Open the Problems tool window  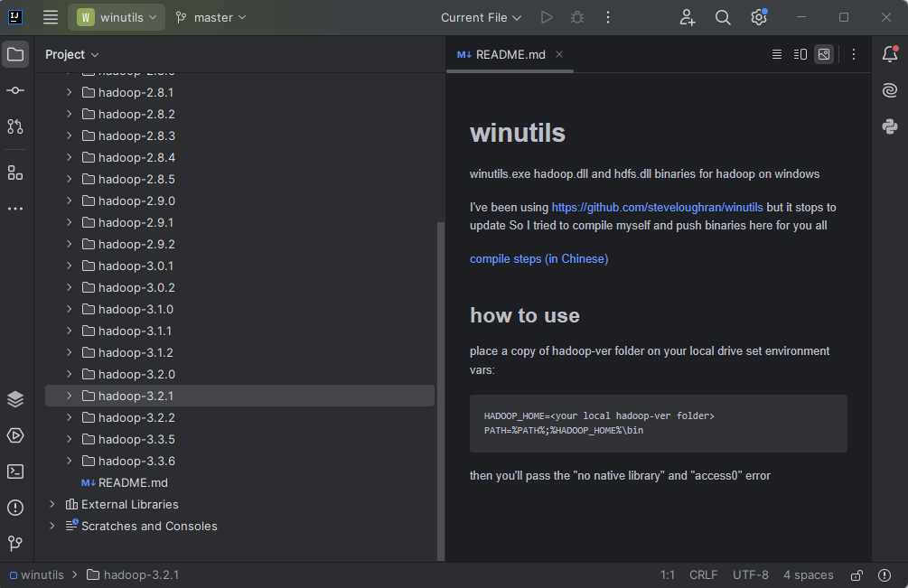(x=15, y=508)
